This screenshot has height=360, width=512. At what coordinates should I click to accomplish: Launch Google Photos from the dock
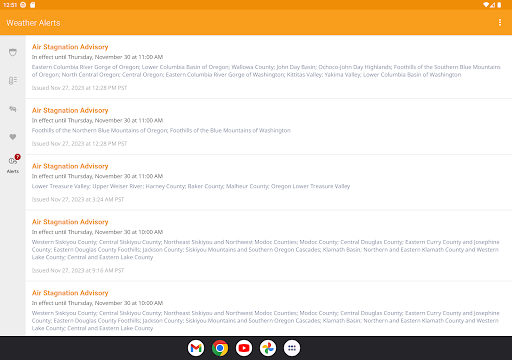tap(268, 348)
